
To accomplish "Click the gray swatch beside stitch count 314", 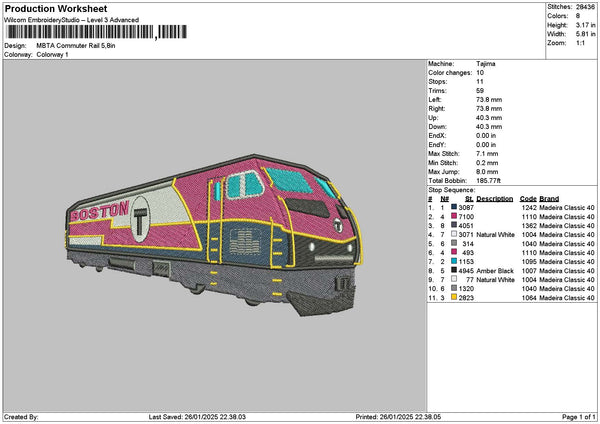I will [454, 243].
